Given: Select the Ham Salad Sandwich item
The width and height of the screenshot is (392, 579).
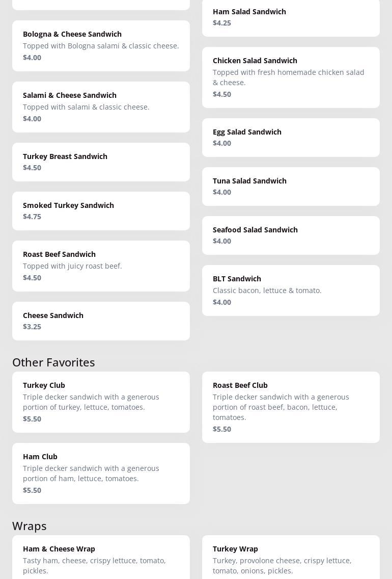Looking at the screenshot, I should pos(290,17).
